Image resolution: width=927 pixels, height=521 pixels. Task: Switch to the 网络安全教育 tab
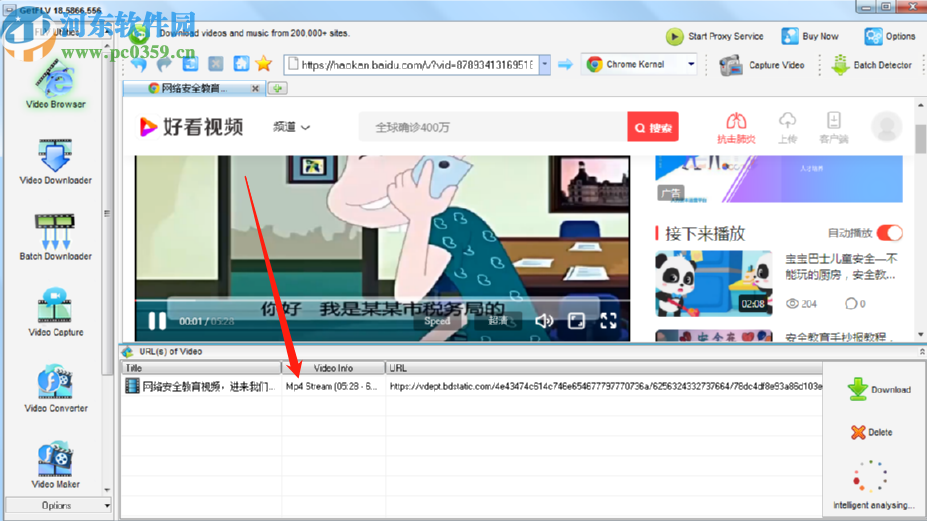pyautogui.click(x=193, y=89)
